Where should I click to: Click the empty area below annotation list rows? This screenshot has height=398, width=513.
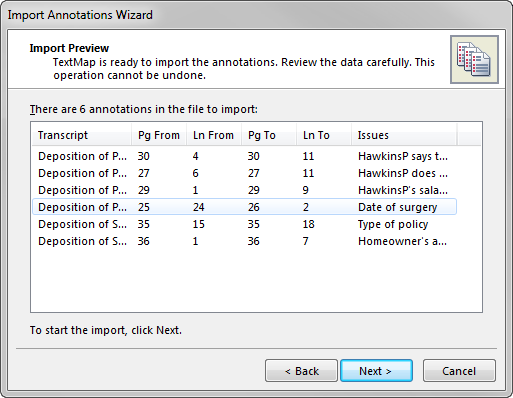coord(256,281)
